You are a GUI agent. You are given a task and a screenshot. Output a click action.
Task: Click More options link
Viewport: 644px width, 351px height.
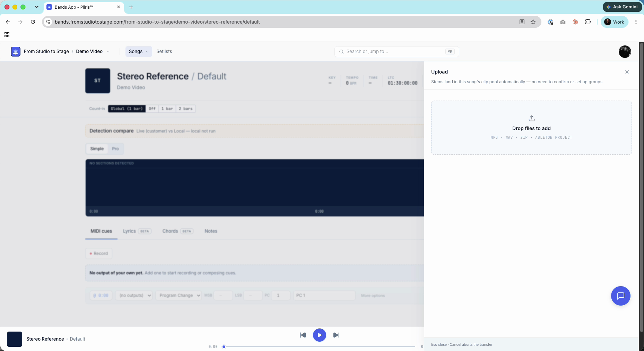pos(373,296)
